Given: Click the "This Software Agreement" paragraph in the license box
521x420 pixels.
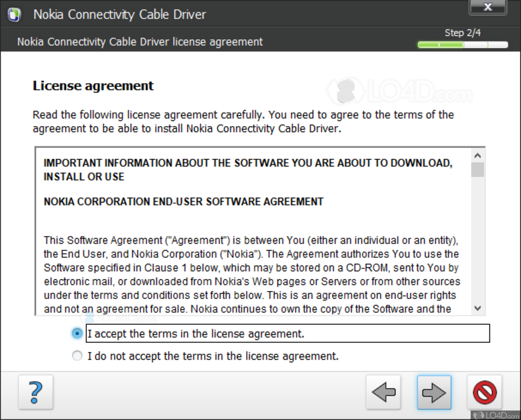Looking at the screenshot, I should [x=252, y=274].
